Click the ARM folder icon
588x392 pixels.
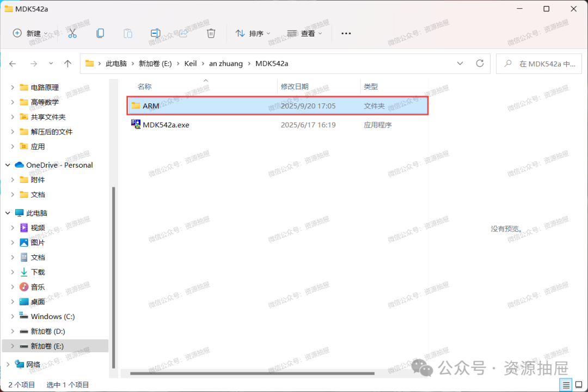click(136, 106)
